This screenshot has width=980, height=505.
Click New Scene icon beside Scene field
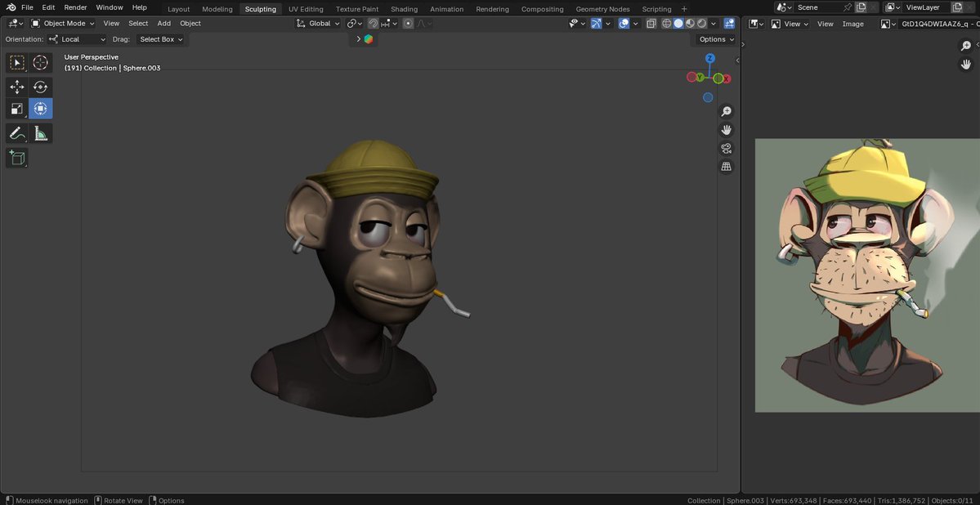coord(861,7)
